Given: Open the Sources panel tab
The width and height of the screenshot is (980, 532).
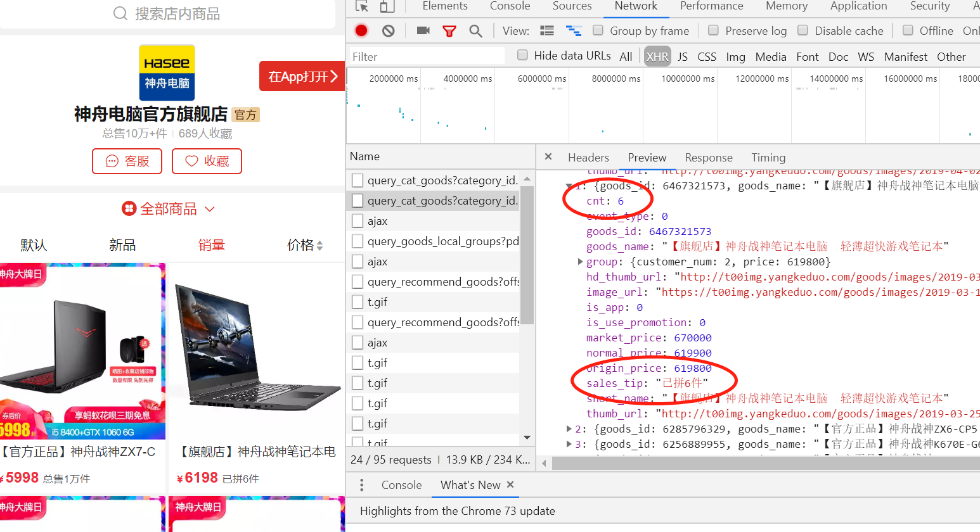Looking at the screenshot, I should [x=572, y=6].
